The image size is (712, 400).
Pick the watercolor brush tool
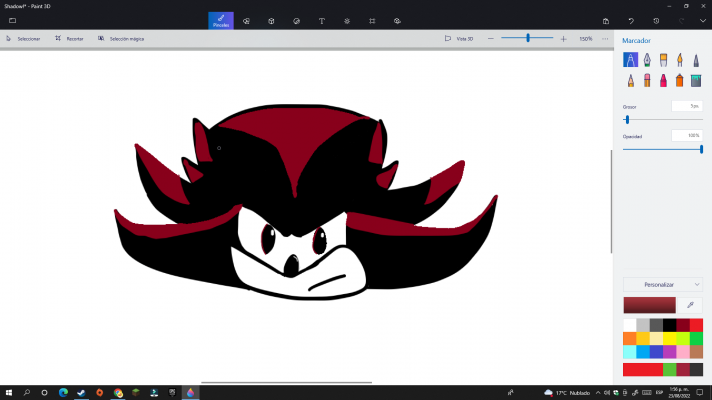[679, 60]
